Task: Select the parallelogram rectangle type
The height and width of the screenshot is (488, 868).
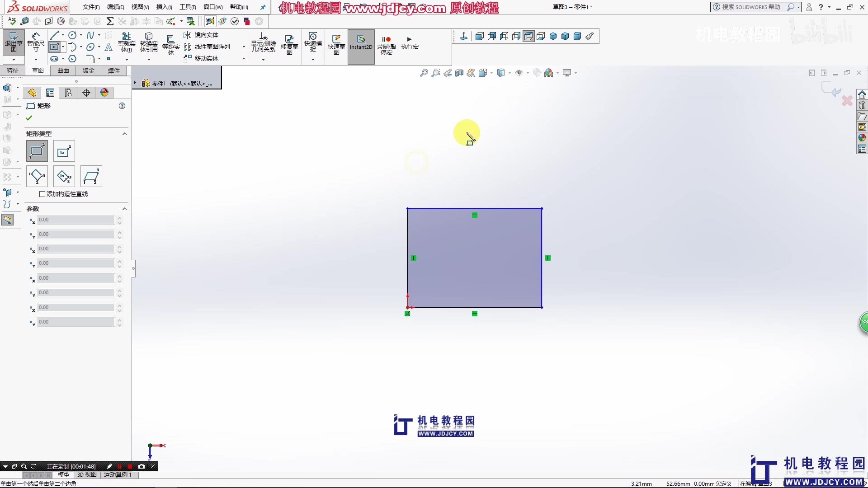Action: click(x=91, y=176)
